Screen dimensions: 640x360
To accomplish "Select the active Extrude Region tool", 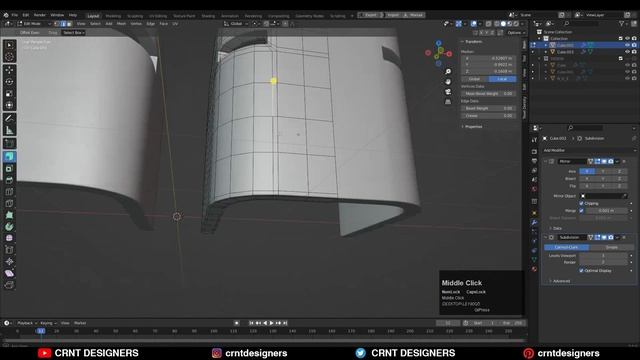I will tap(9, 157).
